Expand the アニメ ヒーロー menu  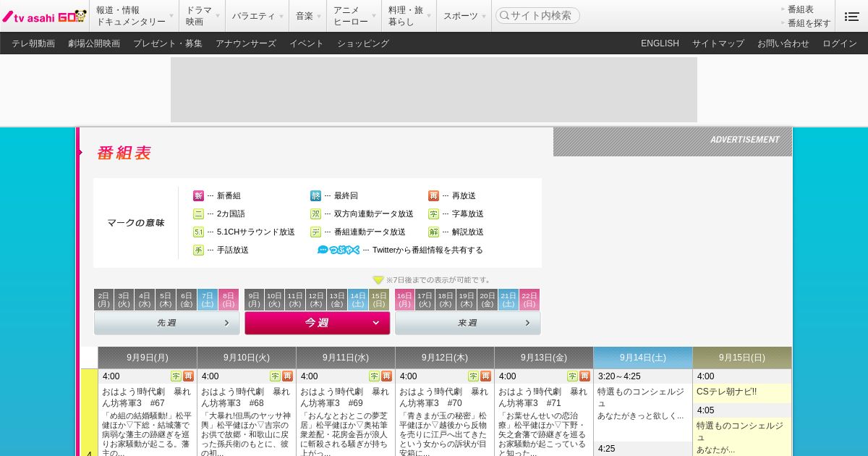pos(354,16)
